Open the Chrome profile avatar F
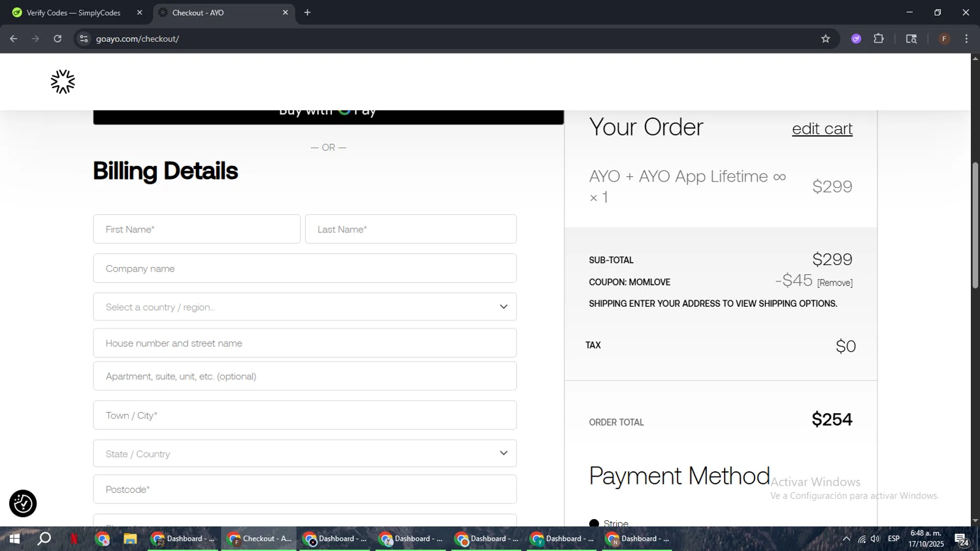980x551 pixels. 944,39
